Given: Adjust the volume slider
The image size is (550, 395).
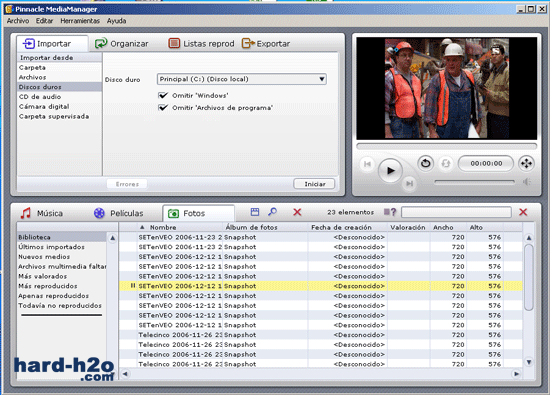Looking at the screenshot, I should tap(474, 182).
